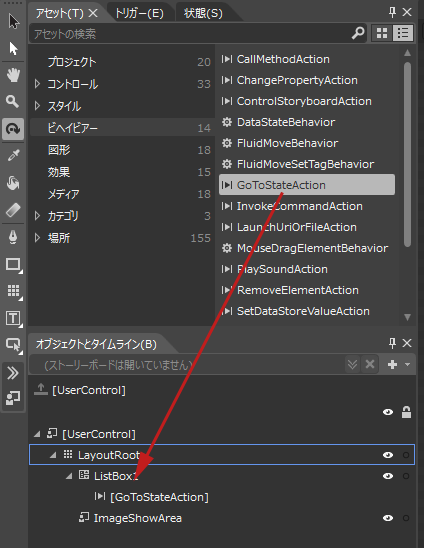The height and width of the screenshot is (548, 424).
Task: Choose the Grid layout tool
Action: coord(13,291)
